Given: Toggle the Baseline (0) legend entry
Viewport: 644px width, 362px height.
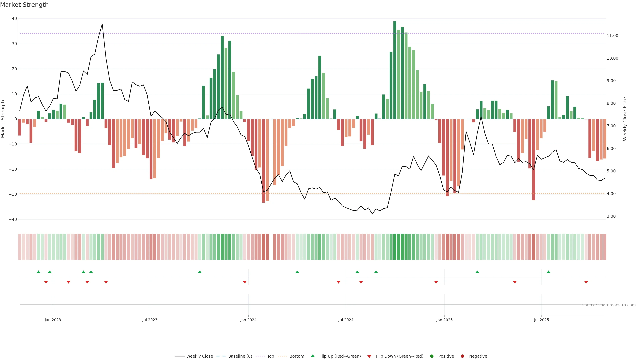Looking at the screenshot, I should (x=240, y=356).
